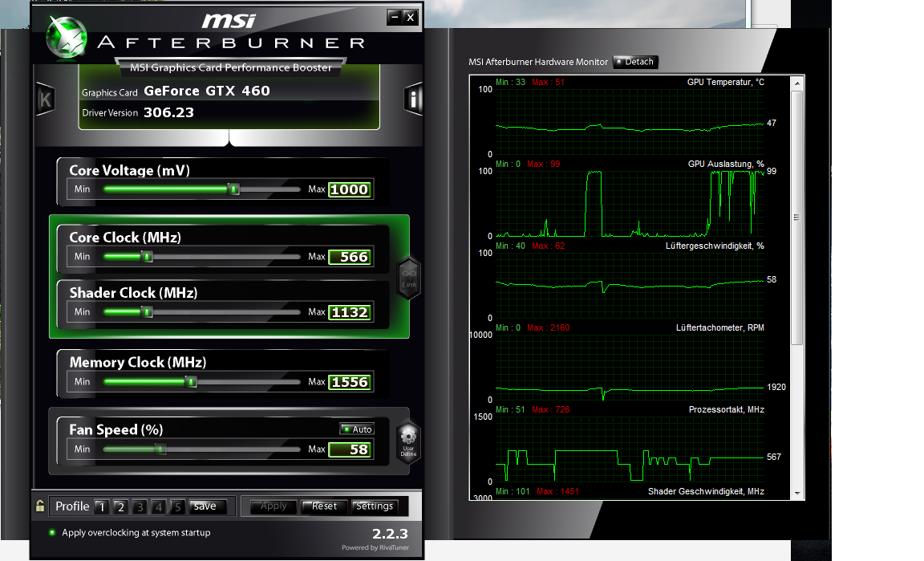
Task: Minimize the Afterburner window
Action: (395, 18)
